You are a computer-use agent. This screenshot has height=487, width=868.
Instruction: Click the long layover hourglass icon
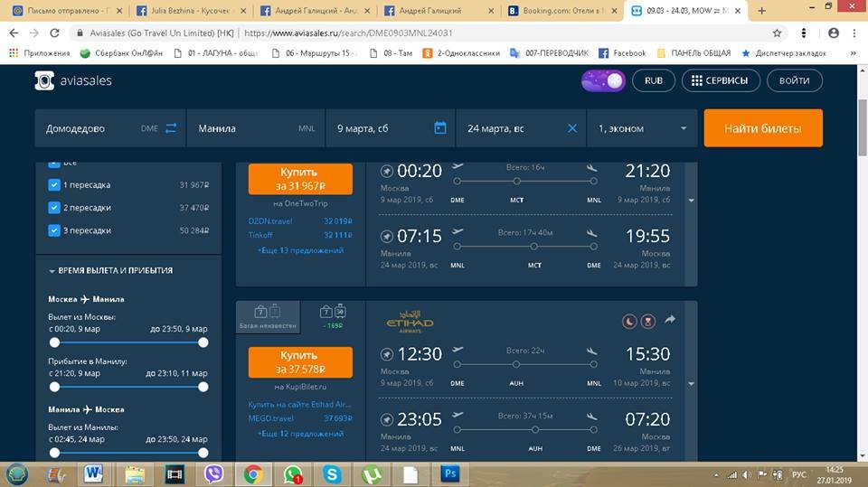click(x=648, y=321)
